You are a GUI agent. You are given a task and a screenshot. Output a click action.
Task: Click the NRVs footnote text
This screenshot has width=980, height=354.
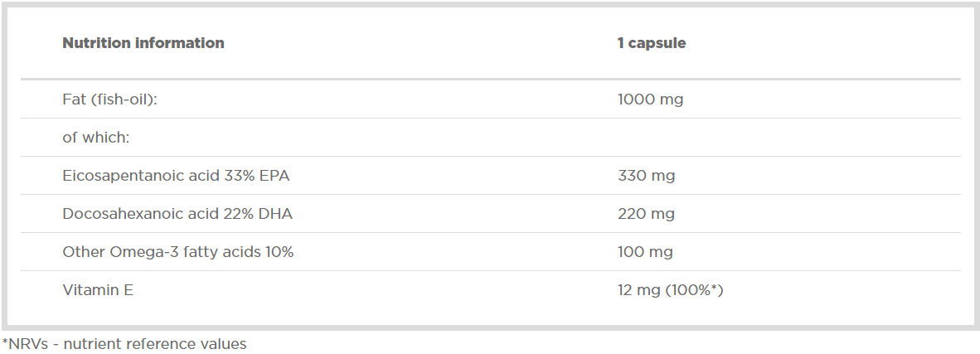(124, 343)
